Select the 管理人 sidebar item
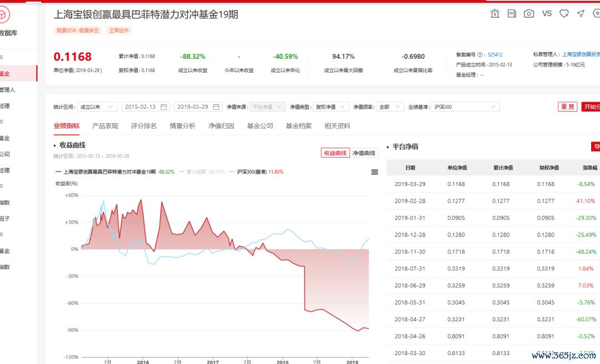This screenshot has width=600, height=364. coord(8,90)
